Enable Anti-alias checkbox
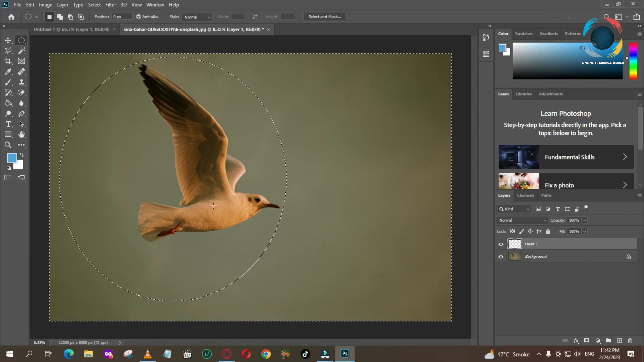644x362 pixels. click(139, 16)
